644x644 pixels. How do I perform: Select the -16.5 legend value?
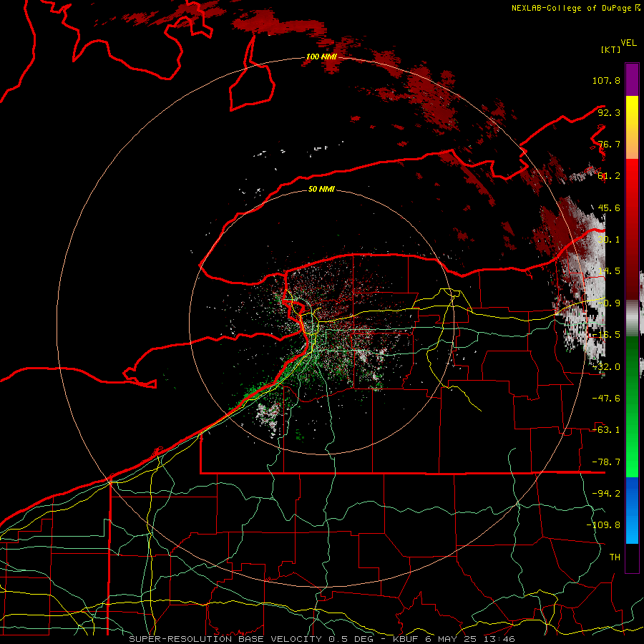(x=606, y=335)
